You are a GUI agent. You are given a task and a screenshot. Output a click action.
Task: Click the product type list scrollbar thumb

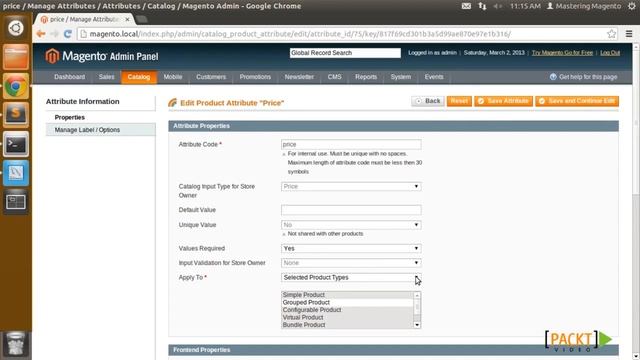(417, 307)
